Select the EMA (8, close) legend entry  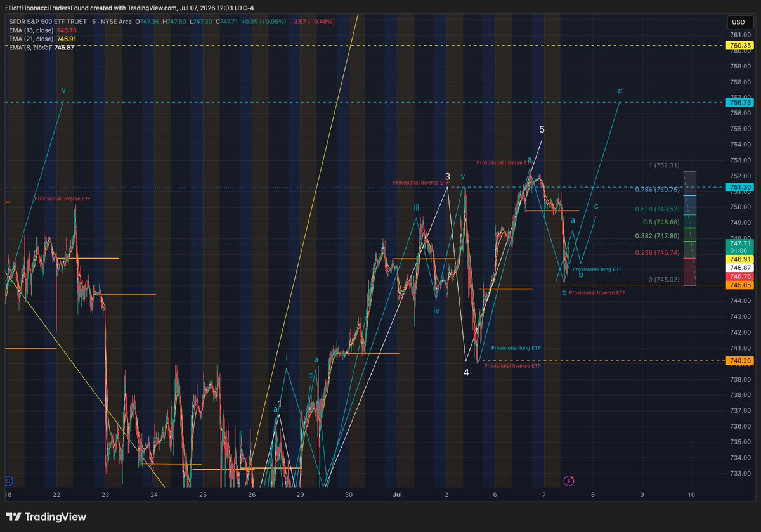click(41, 48)
